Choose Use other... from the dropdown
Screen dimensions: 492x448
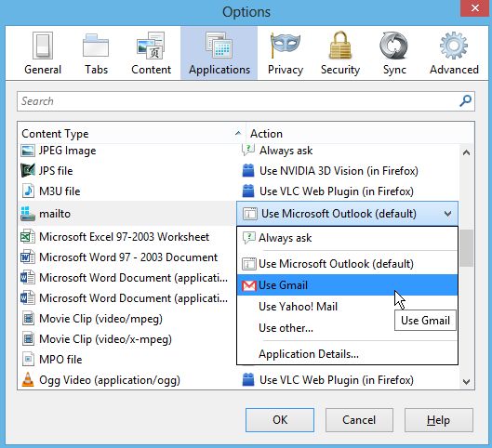(x=347, y=327)
